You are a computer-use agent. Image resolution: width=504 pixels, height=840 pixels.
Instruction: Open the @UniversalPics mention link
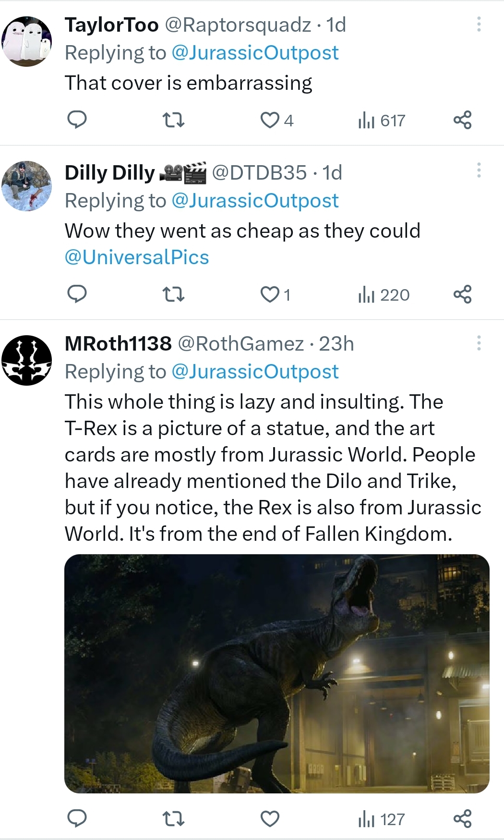click(137, 257)
